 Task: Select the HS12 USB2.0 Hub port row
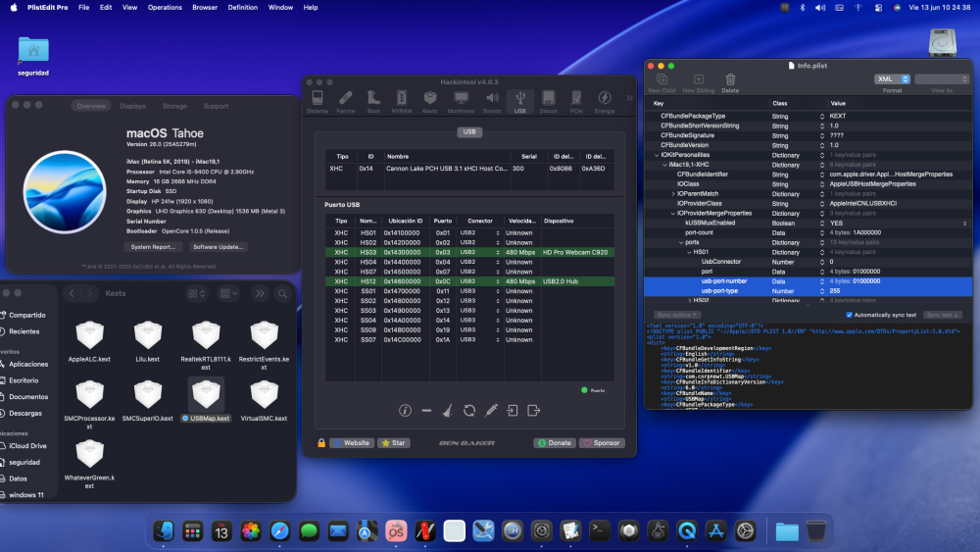pos(469,281)
